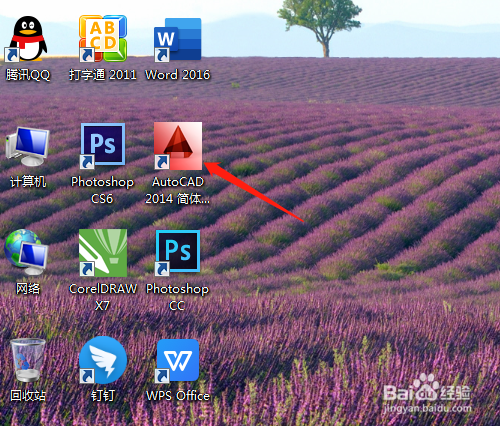
Task: Click the 钉钉 label text
Action: click(x=103, y=396)
